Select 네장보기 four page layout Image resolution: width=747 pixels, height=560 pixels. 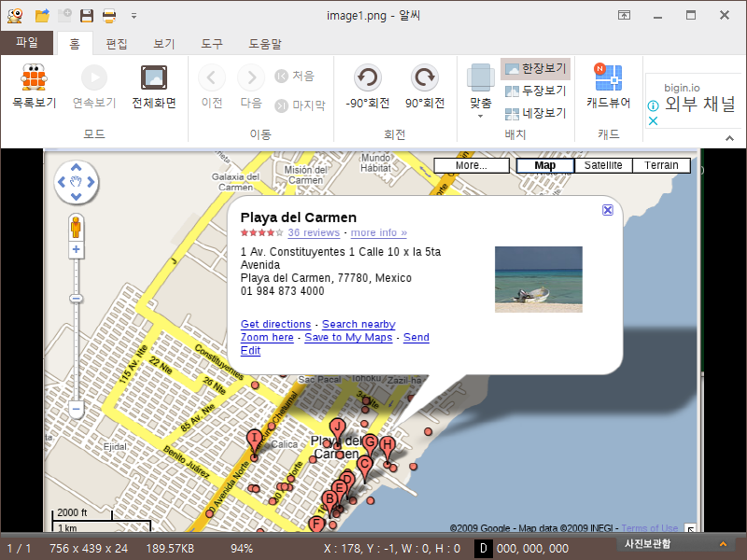[x=535, y=113]
